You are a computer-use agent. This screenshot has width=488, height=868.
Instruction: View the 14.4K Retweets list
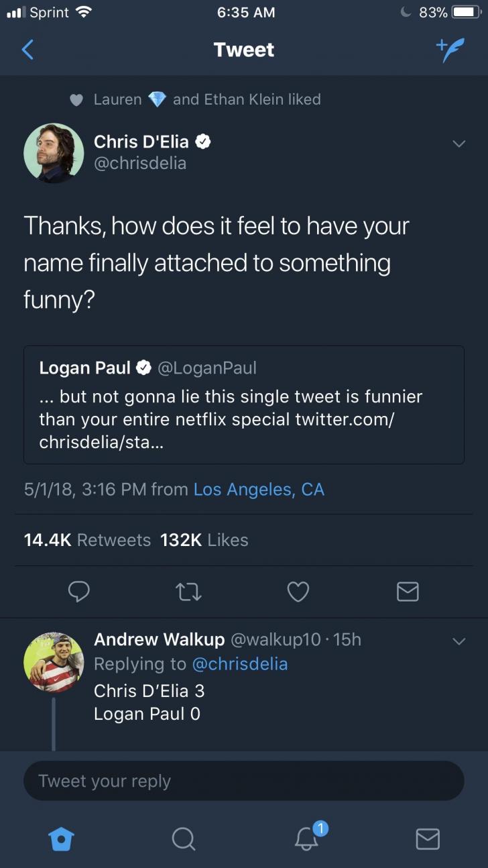pyautogui.click(x=87, y=540)
